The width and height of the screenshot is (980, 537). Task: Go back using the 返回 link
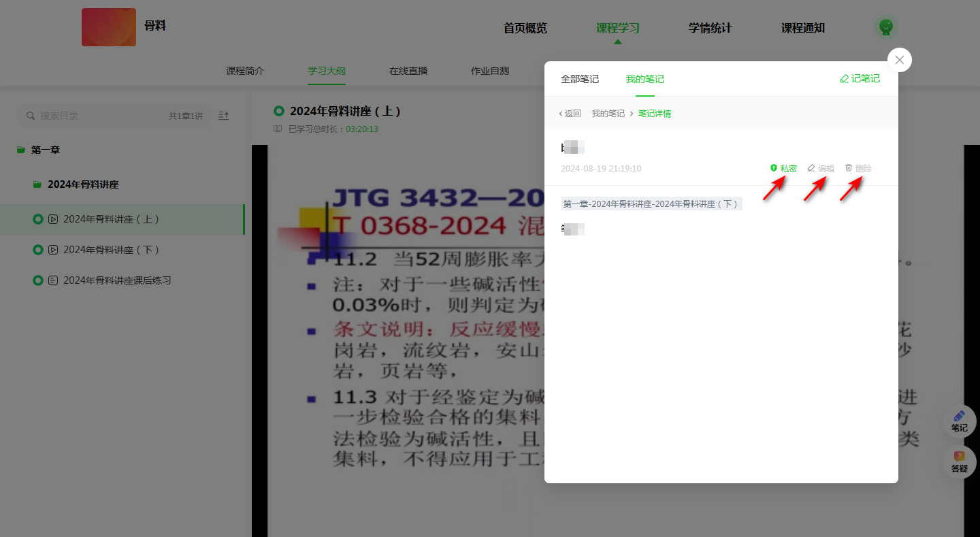point(570,114)
